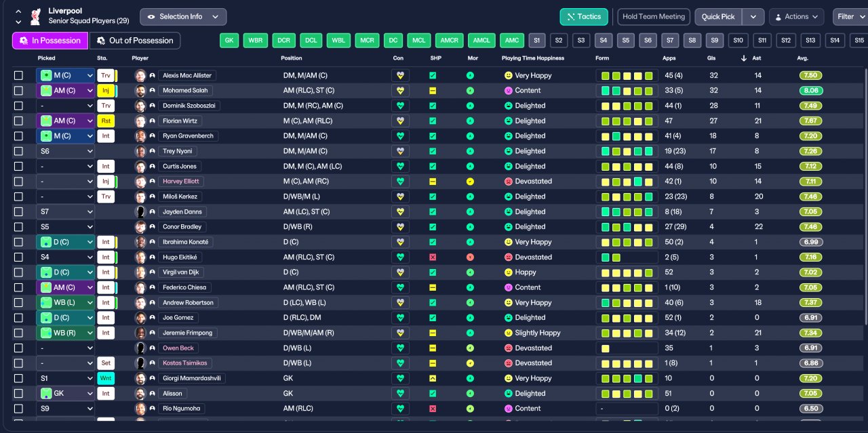Click Mohamed Salah's Inj status badge
The width and height of the screenshot is (868, 433).
pyautogui.click(x=105, y=90)
